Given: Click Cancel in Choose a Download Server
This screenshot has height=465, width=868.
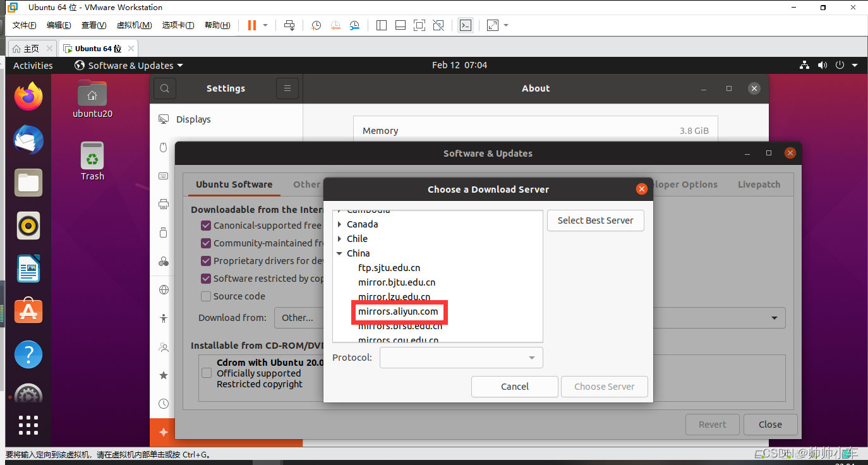Looking at the screenshot, I should pyautogui.click(x=515, y=387).
